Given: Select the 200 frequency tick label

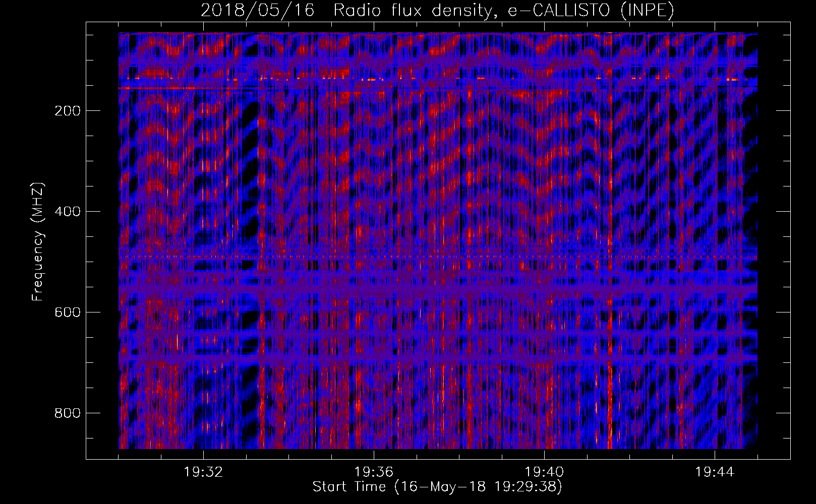Looking at the screenshot, I should [x=68, y=111].
